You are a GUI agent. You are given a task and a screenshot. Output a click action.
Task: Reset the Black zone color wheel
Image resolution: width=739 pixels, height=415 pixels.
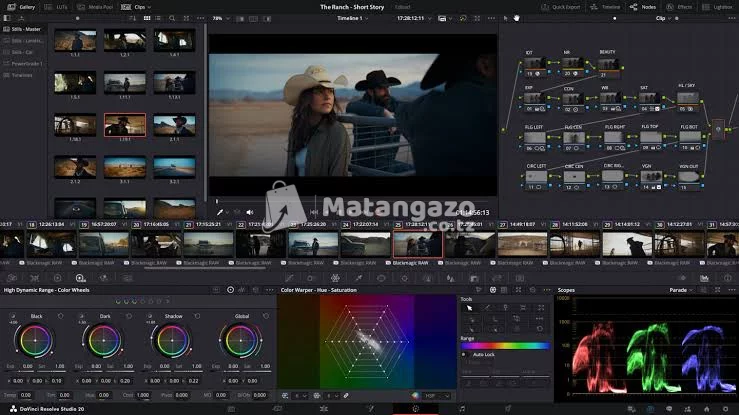coord(60,316)
